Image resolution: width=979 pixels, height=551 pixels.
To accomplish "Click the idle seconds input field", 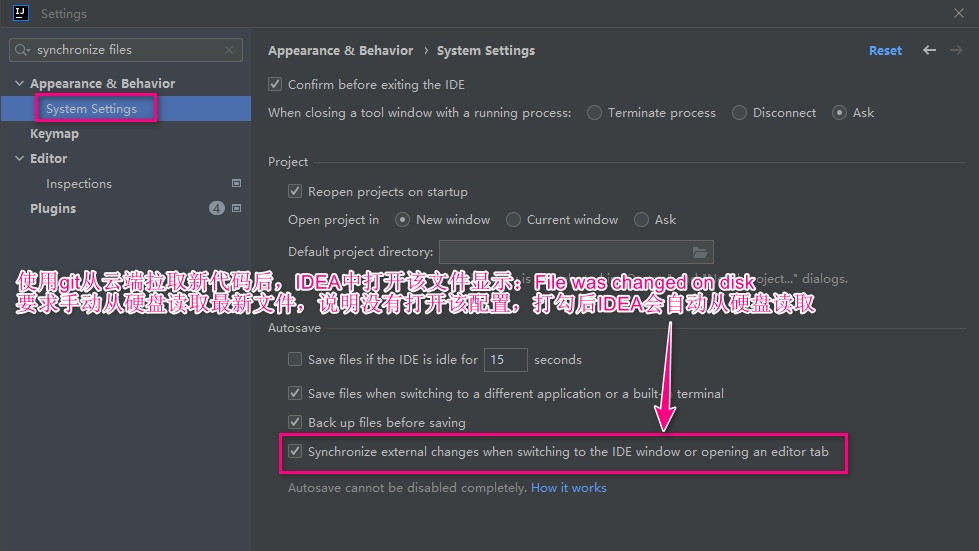I will coord(506,360).
